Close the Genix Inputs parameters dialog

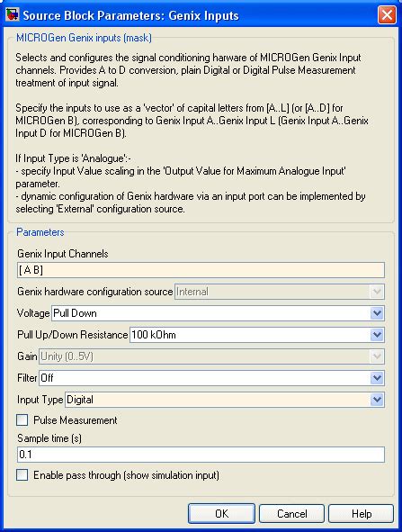tap(387, 15)
